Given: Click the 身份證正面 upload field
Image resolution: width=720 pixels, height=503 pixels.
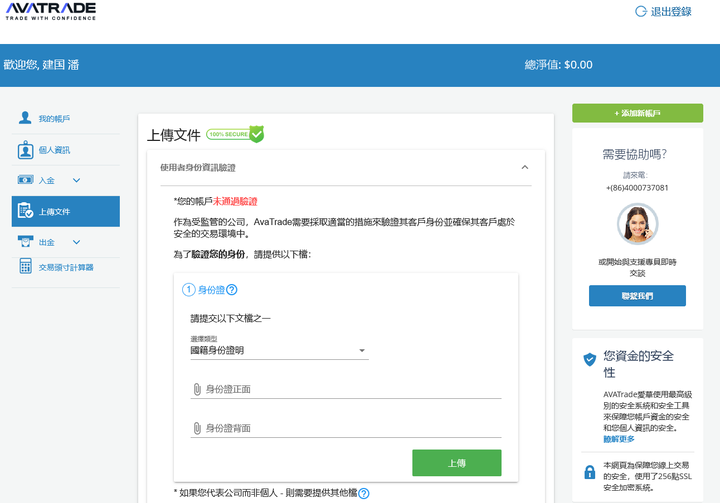Looking at the screenshot, I should (346, 390).
